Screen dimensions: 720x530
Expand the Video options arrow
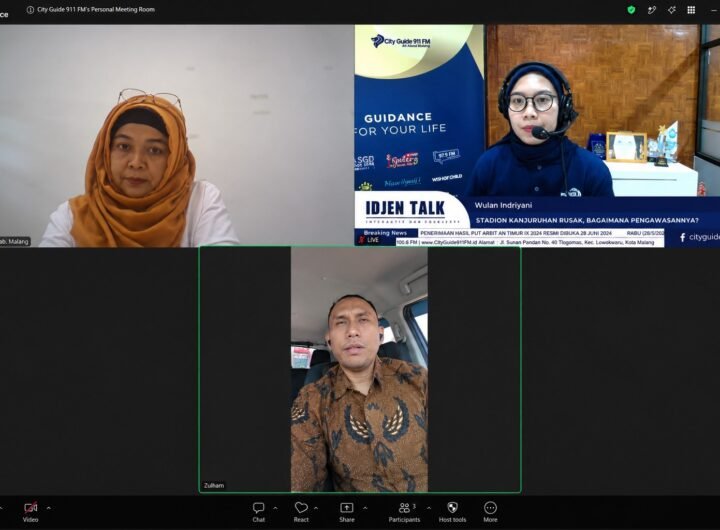tap(49, 508)
